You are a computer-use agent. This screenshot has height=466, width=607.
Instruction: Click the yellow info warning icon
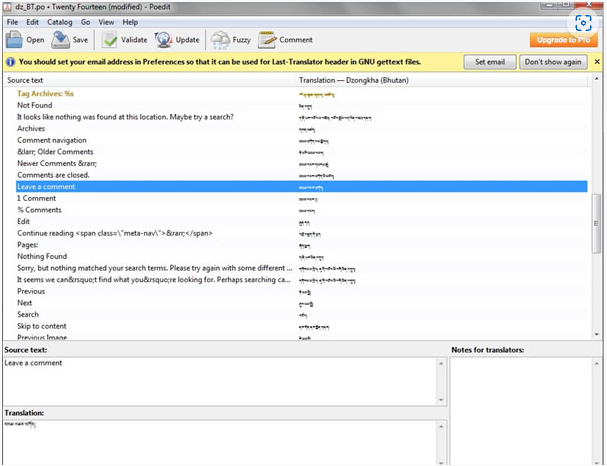point(10,61)
